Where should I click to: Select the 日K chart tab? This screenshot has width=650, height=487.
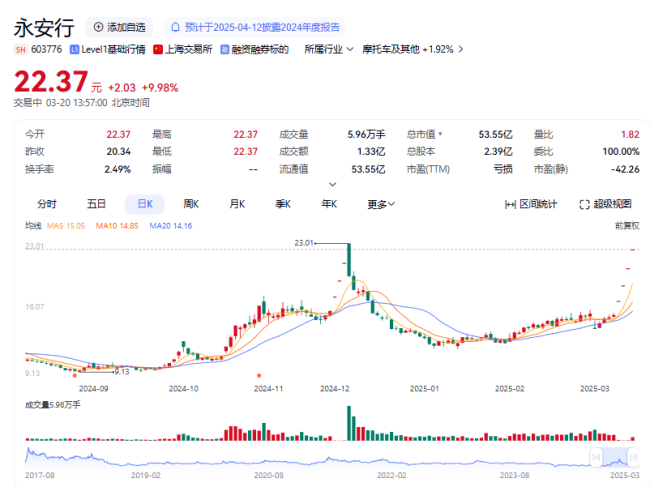click(145, 204)
